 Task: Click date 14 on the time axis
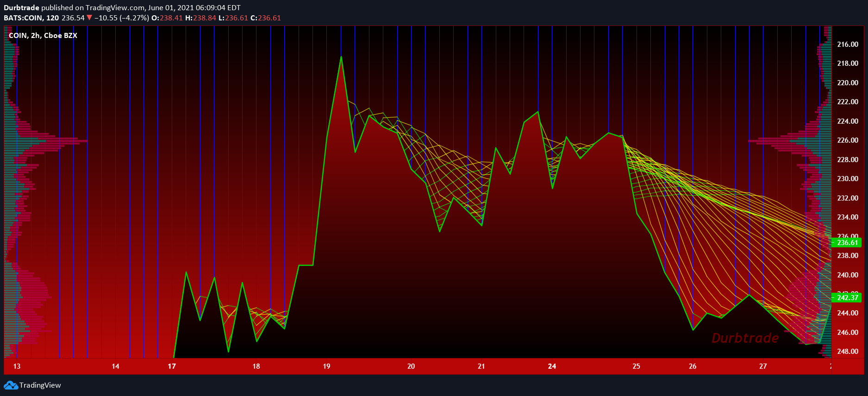tap(116, 366)
